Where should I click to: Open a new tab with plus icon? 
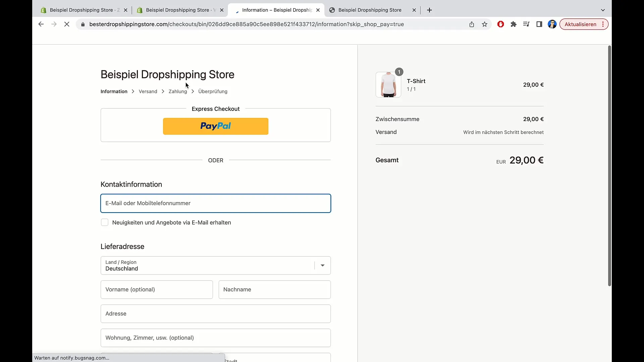coord(429,10)
